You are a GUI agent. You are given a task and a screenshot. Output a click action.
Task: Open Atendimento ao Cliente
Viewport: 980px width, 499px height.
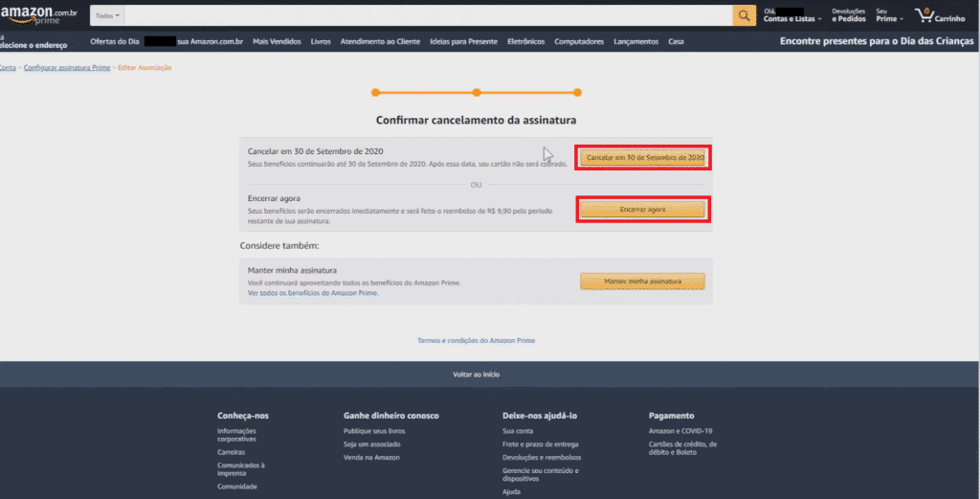click(380, 41)
